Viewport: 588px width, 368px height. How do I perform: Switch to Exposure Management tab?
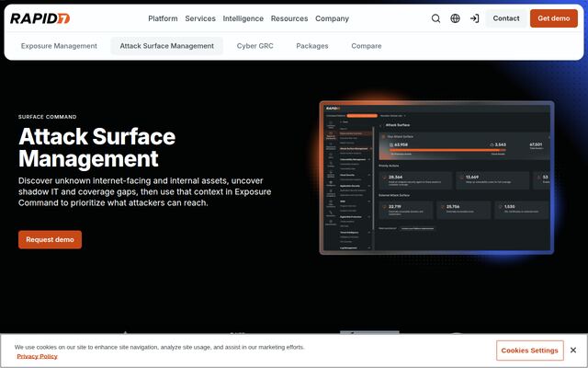(59, 46)
